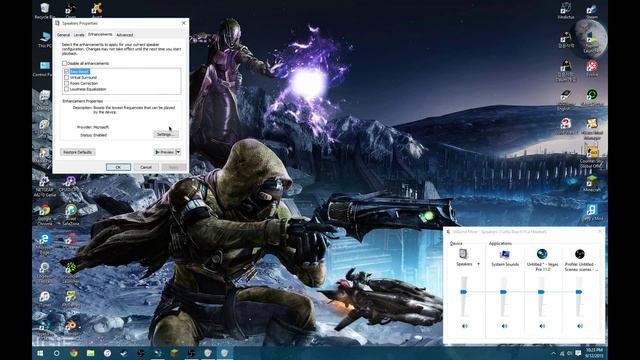Mute the Speakers device in Volume Mixer
The image size is (640, 360).
[x=464, y=326]
